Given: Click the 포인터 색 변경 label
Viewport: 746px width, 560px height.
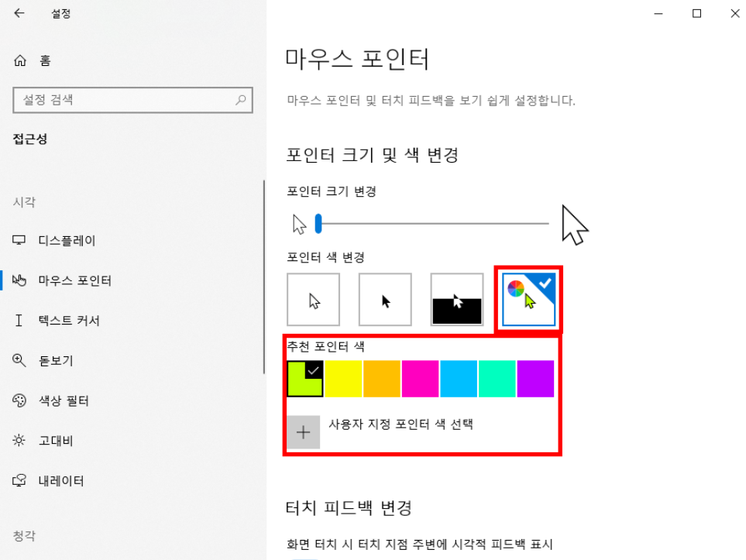Looking at the screenshot, I should (x=326, y=257).
